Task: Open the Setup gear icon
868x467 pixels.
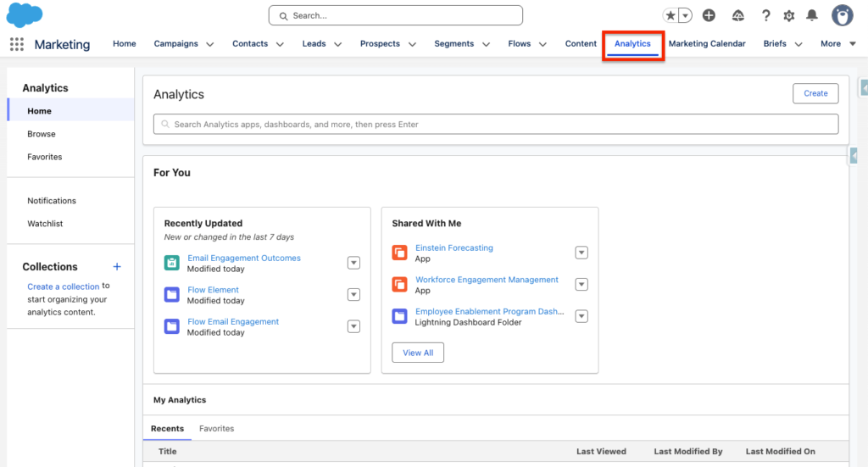Action: point(789,15)
